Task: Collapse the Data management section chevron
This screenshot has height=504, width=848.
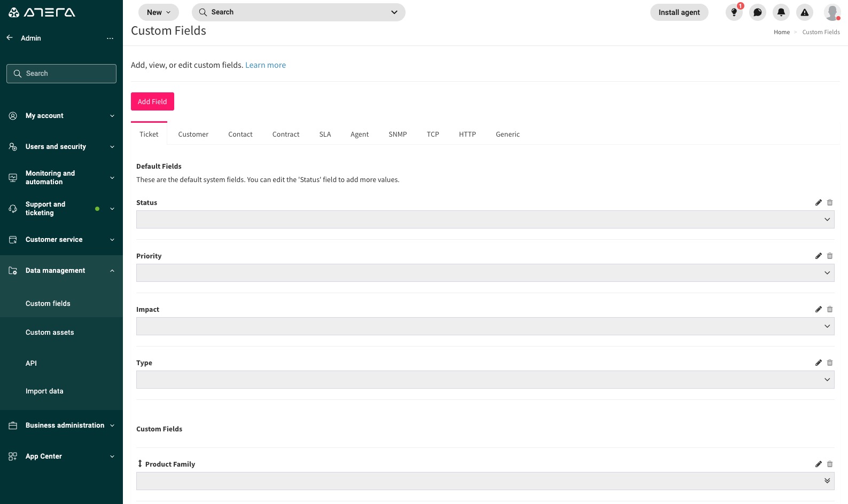Action: pos(112,271)
